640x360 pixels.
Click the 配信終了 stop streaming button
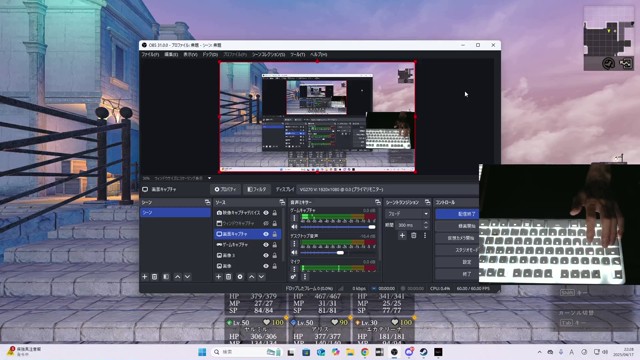tap(457, 214)
